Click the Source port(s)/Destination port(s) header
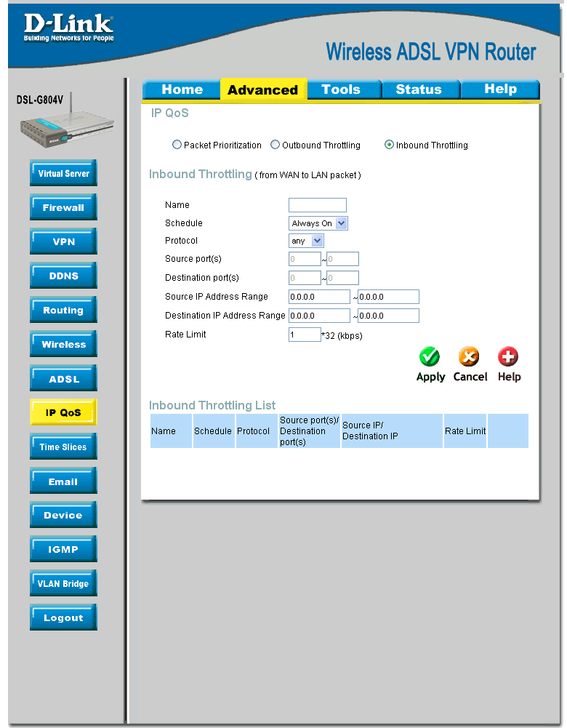Viewport: 567px width, 728px height. point(309,431)
